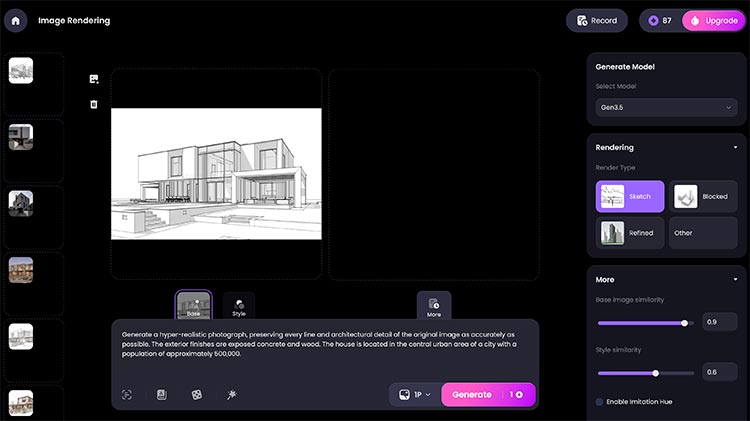Enable Imitation Hue checkbox
This screenshot has height=421, width=750.
coord(599,402)
